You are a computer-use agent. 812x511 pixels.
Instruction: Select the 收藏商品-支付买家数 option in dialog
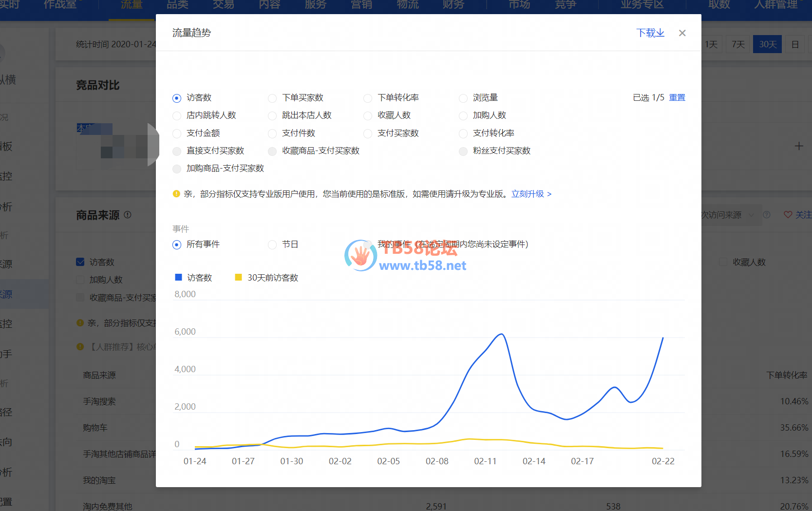[x=272, y=151]
